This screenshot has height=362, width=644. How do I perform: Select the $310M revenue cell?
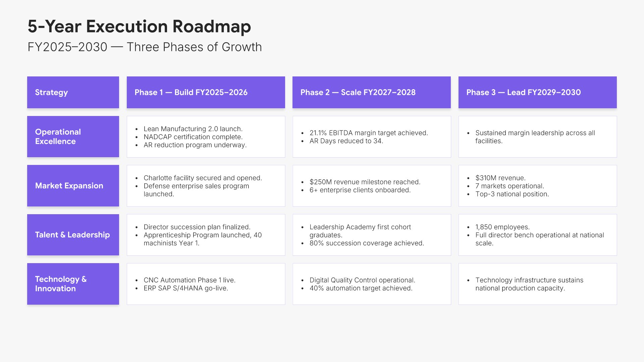(537, 186)
